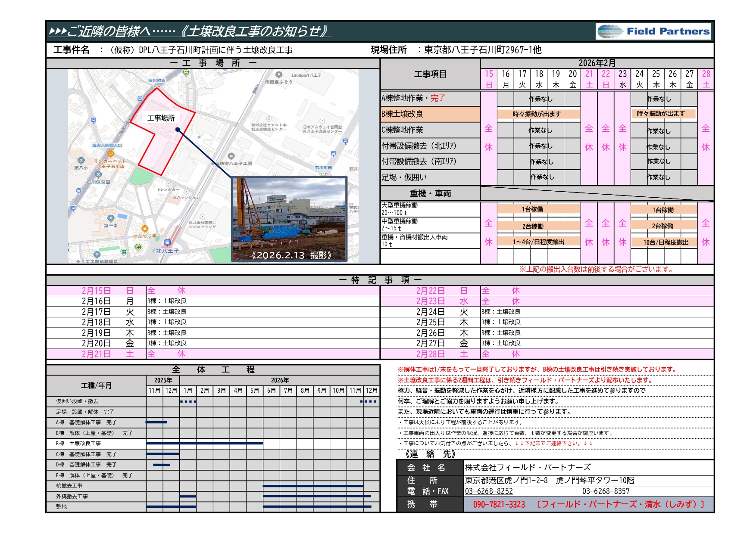The height and width of the screenshot is (534, 756).
Task: Click the mobile number 090-7821-3323
Action: tap(499, 504)
